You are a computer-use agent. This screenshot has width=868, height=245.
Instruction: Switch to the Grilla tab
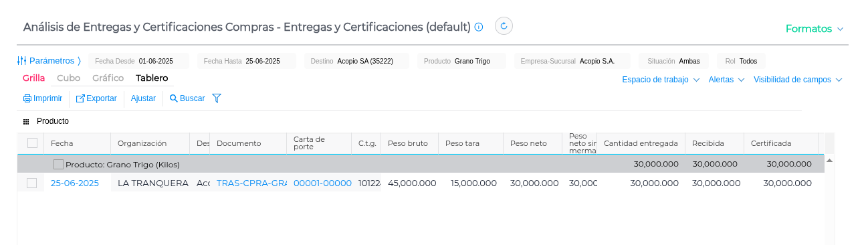point(33,78)
